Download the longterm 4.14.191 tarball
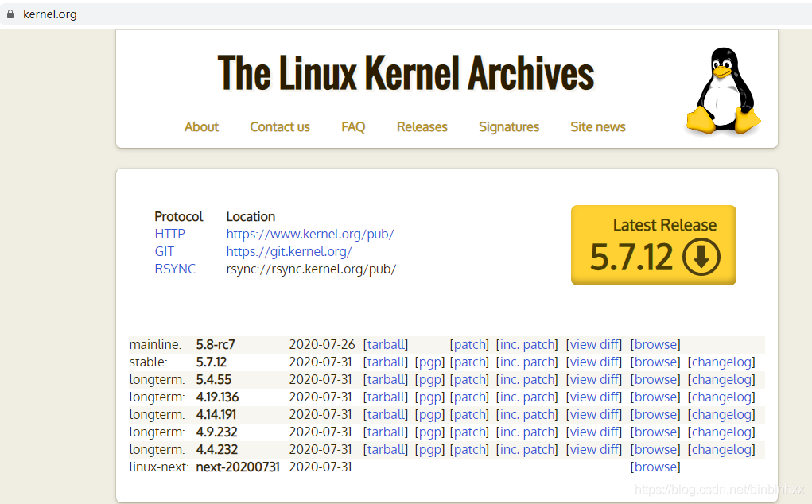 coord(386,415)
